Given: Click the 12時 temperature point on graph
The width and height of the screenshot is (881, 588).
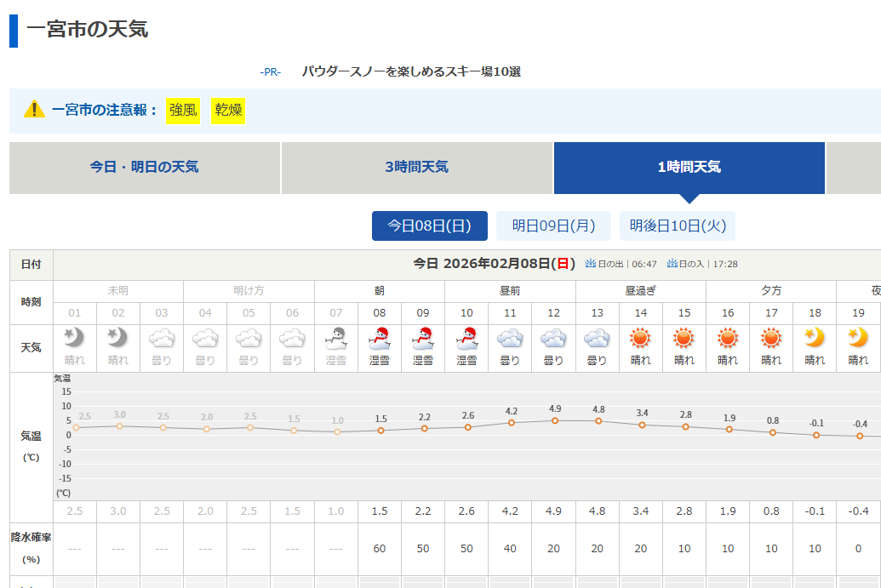Looking at the screenshot, I should pos(555,420).
